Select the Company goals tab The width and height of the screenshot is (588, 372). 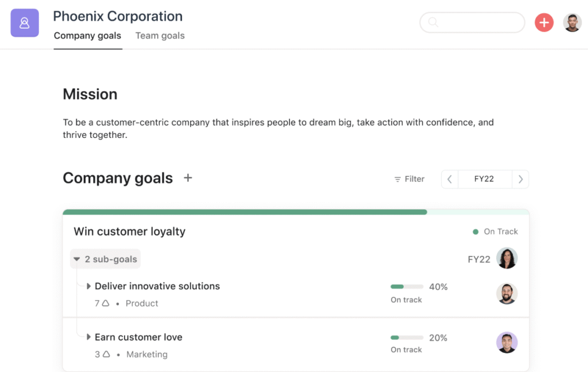pyautogui.click(x=87, y=35)
